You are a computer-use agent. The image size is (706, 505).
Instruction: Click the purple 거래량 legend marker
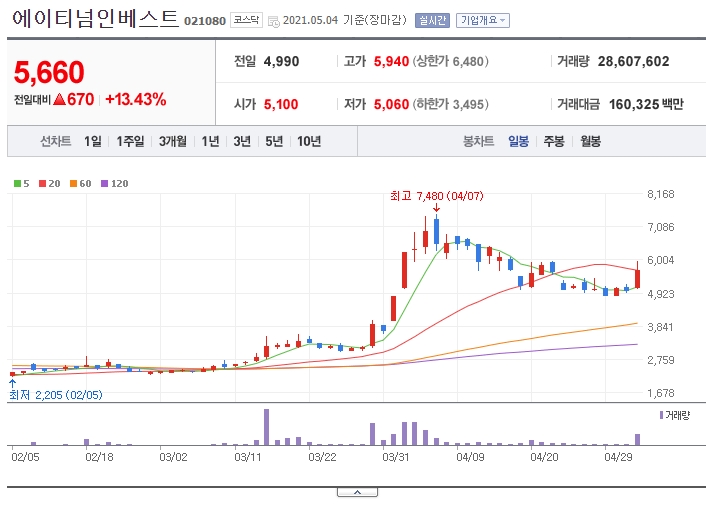coord(661,415)
